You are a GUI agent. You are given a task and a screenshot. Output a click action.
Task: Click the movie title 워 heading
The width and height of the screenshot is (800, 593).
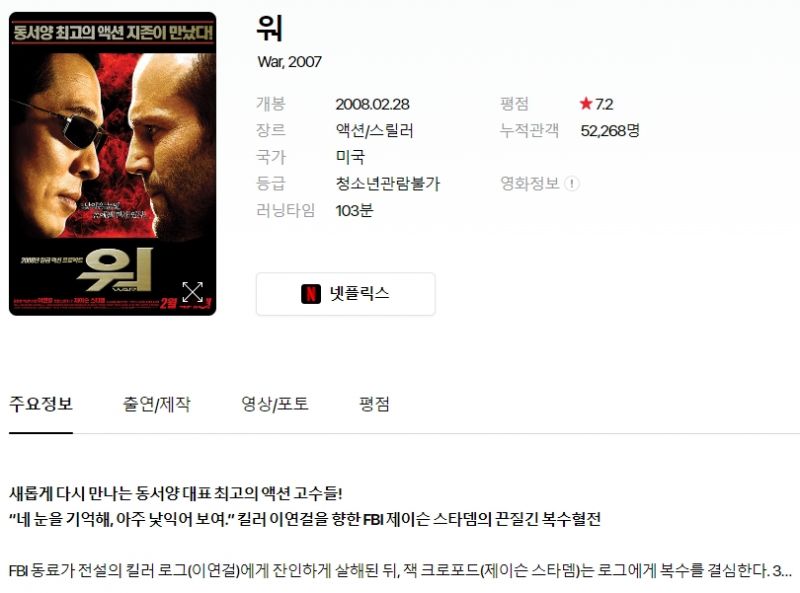(269, 28)
